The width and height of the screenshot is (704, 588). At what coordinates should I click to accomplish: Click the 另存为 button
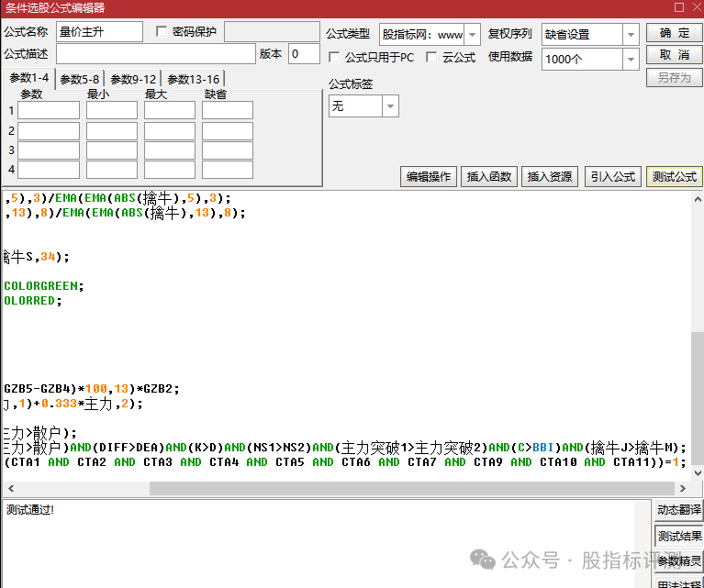tap(675, 78)
